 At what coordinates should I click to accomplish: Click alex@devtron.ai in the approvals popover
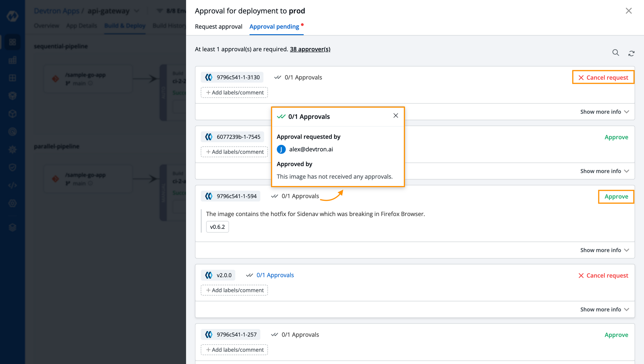(311, 149)
